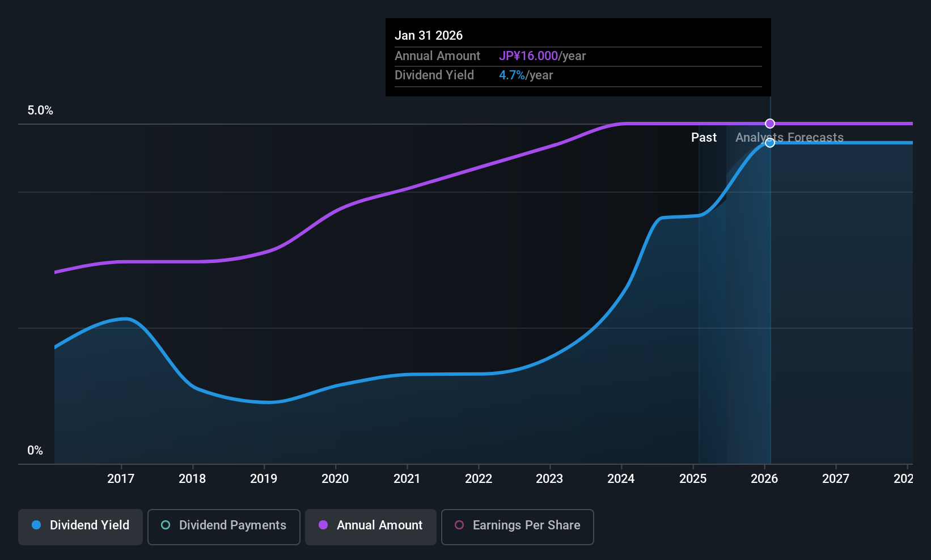The height and width of the screenshot is (560, 931).
Task: Toggle the Dividend Payments legend button
Action: pyautogui.click(x=224, y=527)
